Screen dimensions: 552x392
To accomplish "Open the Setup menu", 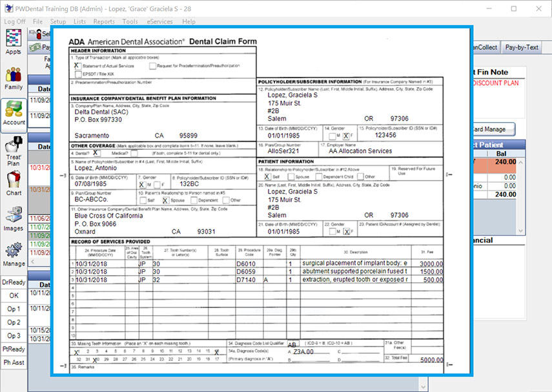I will (58, 21).
